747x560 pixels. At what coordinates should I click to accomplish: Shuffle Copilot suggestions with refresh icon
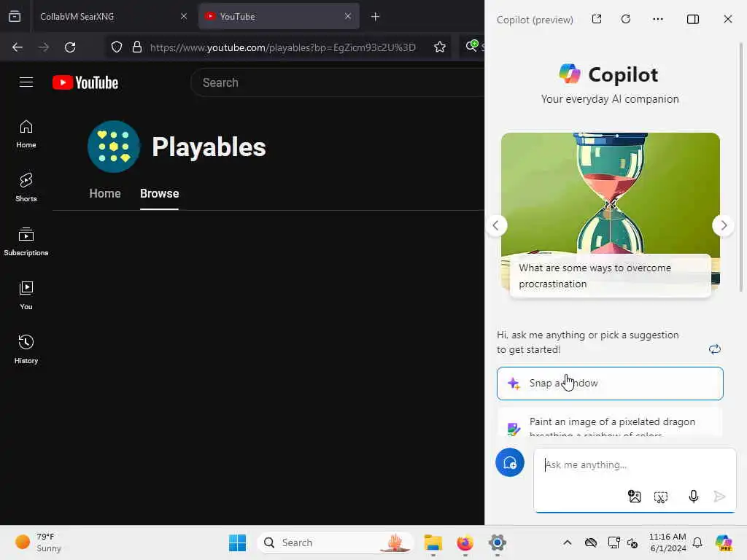(x=715, y=349)
